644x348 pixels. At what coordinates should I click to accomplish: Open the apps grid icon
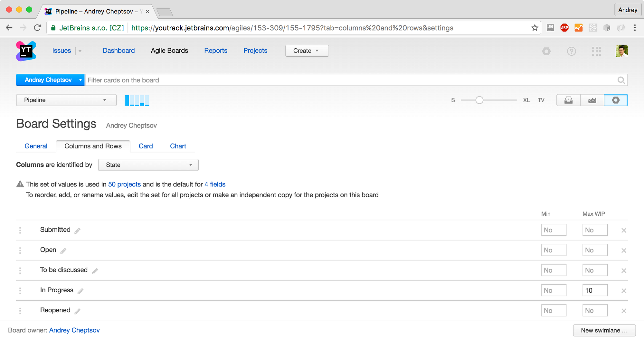[596, 51]
